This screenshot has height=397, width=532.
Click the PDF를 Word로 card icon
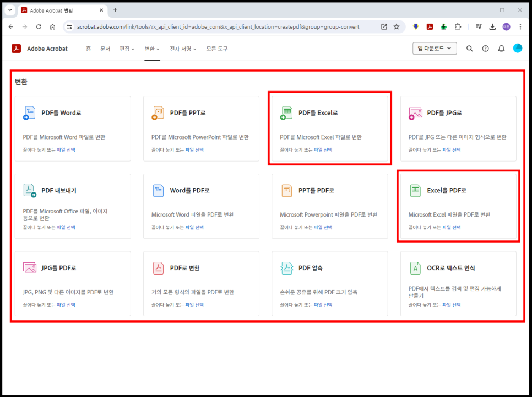coord(29,112)
